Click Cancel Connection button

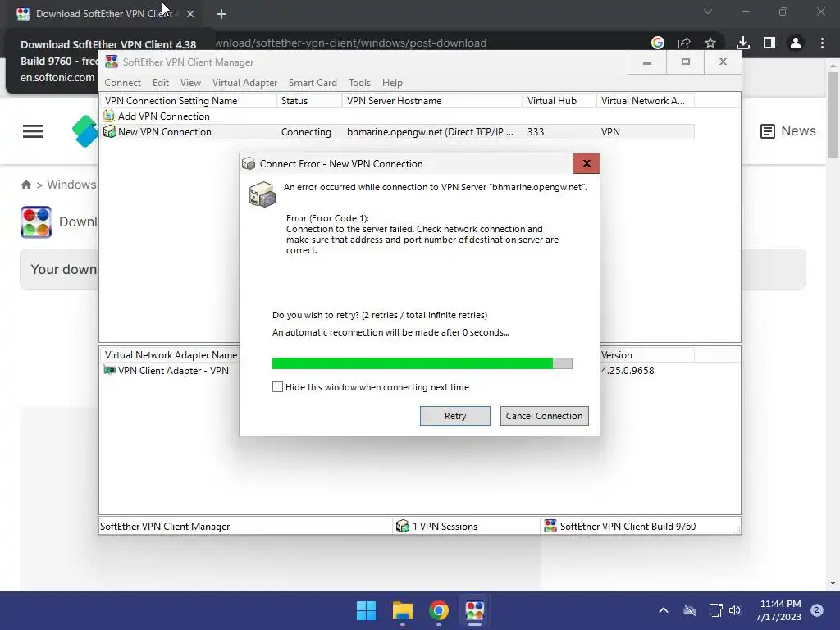(x=544, y=416)
